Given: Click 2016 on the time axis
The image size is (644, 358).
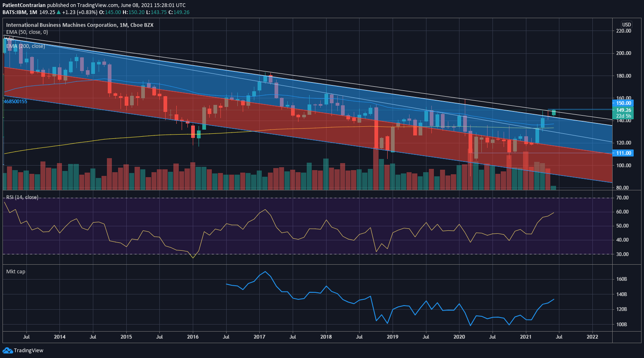Looking at the screenshot, I should 193,337.
